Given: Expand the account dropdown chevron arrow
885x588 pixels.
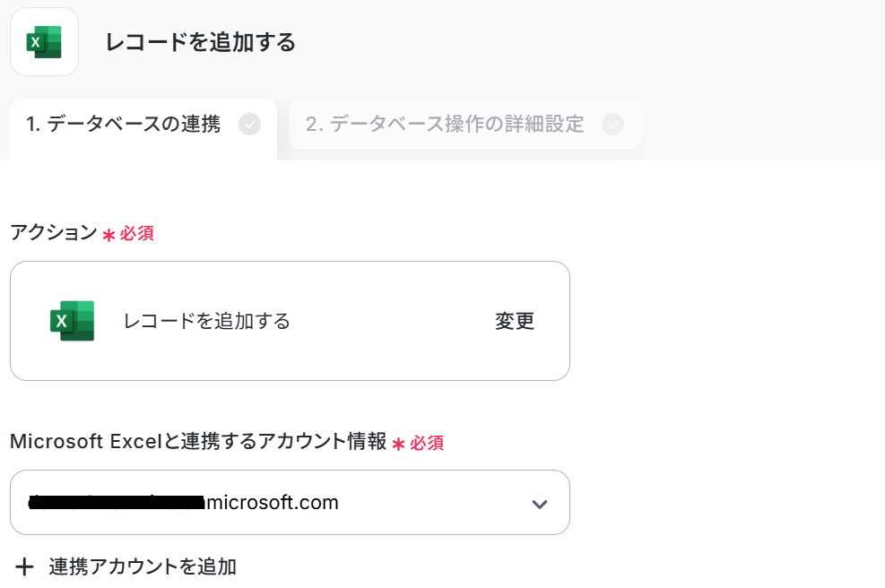Looking at the screenshot, I should pos(539,504).
